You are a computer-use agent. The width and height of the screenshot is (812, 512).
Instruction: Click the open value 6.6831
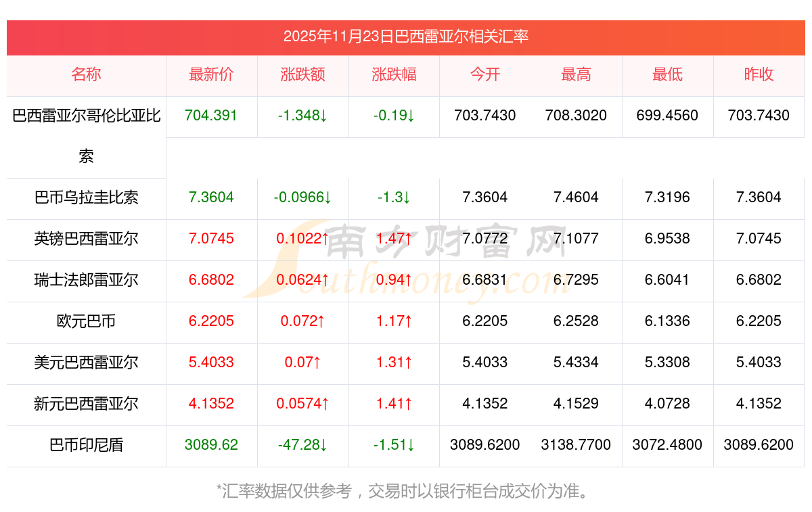coord(485,280)
